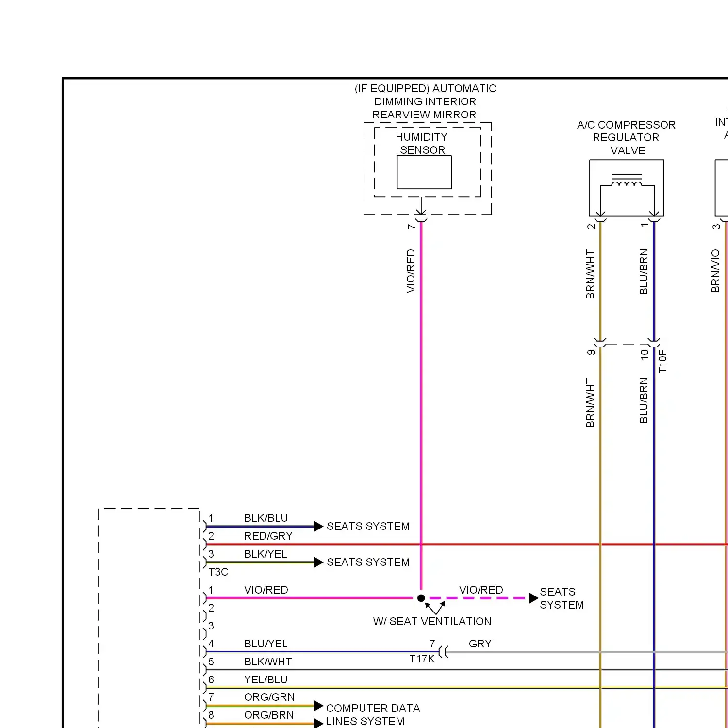
Task: Click the T10F connector label
Action: [x=662, y=362]
